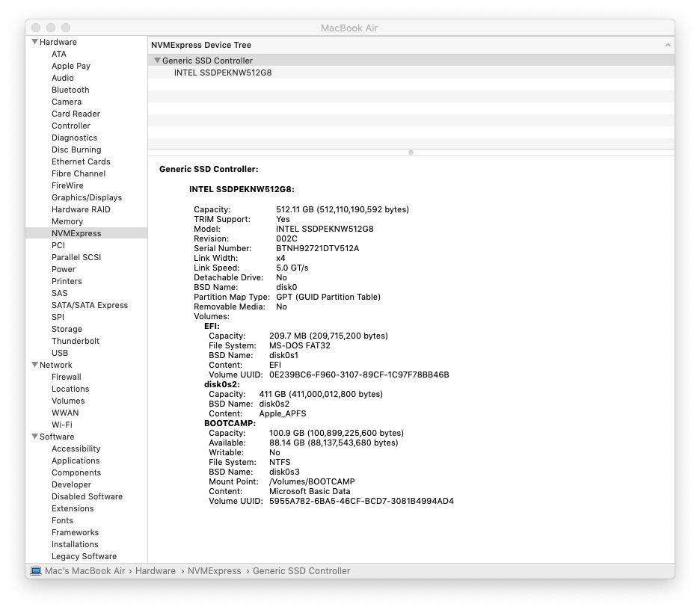This screenshot has width=700, height=610.
Task: Open Disabled Software in the sidebar
Action: click(87, 496)
